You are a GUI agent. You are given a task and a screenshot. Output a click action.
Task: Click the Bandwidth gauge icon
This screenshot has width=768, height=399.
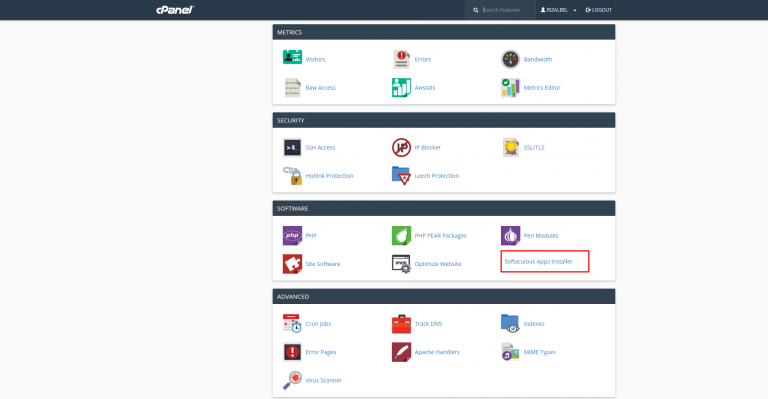[x=510, y=59]
